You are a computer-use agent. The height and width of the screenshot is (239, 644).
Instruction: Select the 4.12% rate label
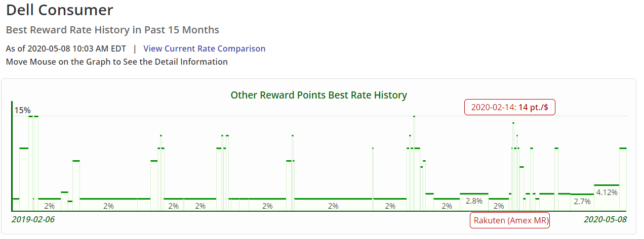[607, 193]
